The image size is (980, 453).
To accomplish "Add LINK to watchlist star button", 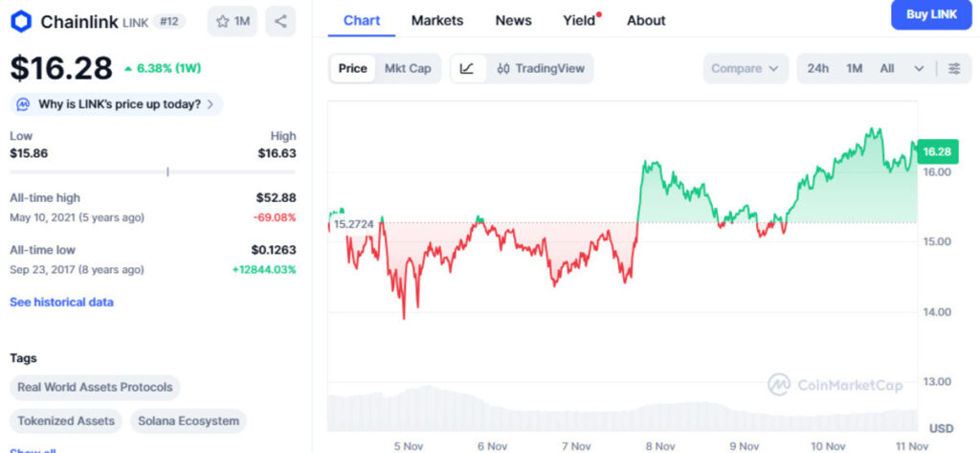I will 233,21.
